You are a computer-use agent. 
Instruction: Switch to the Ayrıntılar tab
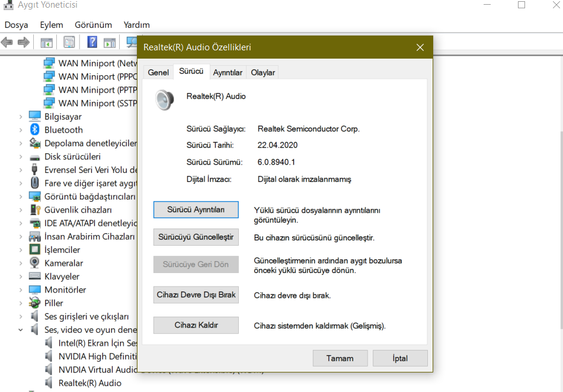point(228,72)
